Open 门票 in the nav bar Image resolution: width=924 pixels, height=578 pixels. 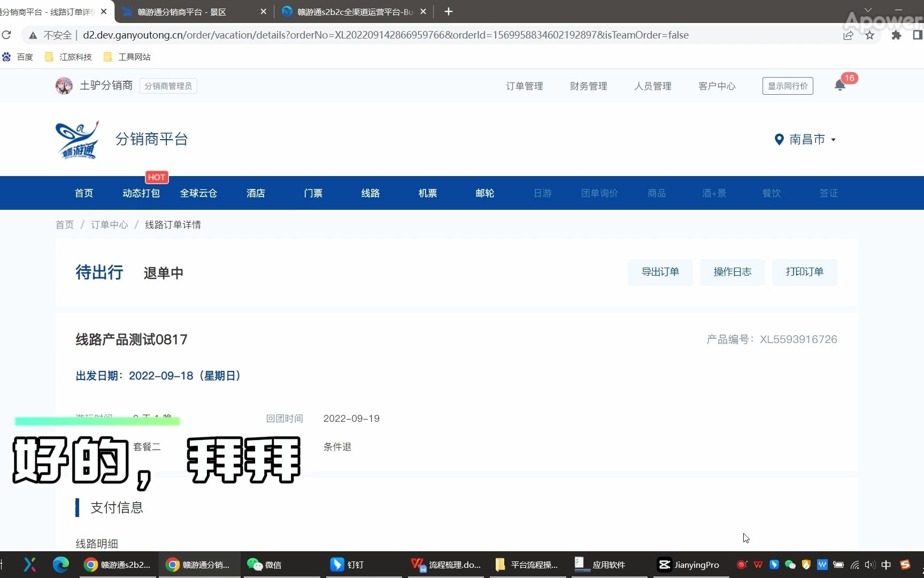[313, 193]
